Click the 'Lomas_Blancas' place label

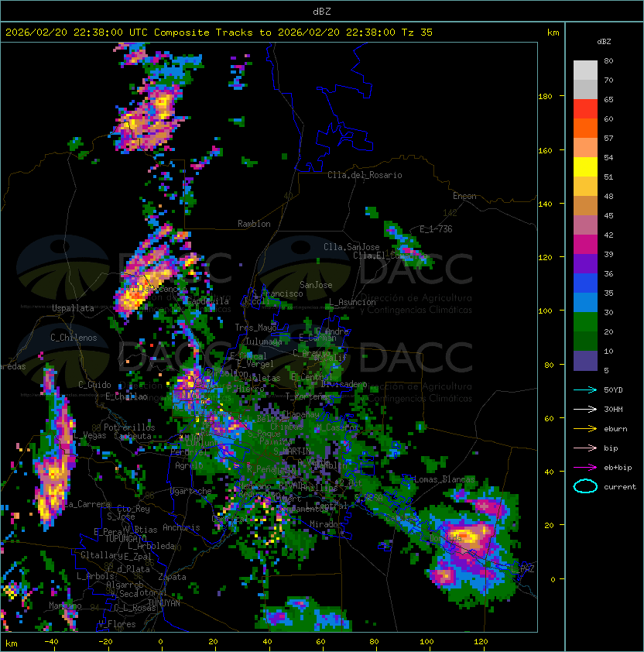tap(444, 479)
